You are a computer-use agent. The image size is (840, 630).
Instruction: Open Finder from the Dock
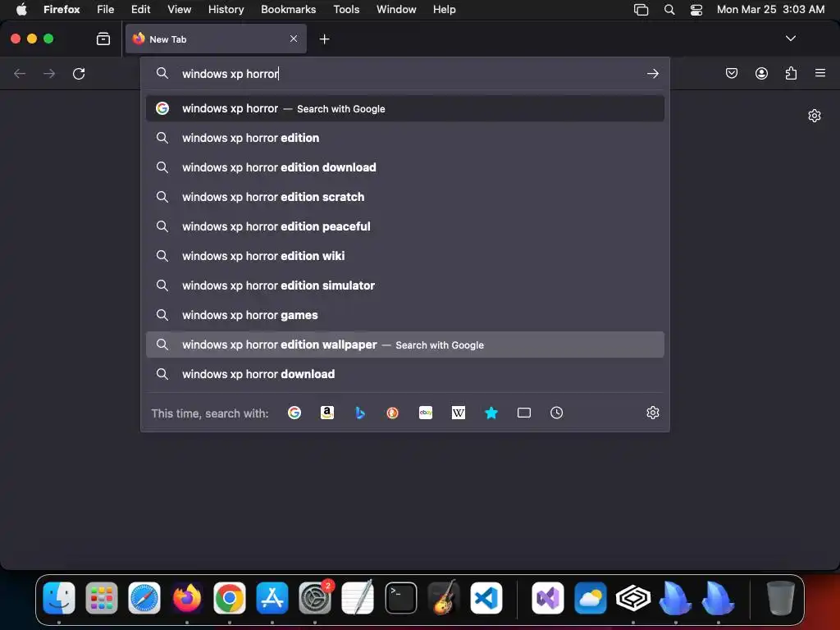coord(59,597)
